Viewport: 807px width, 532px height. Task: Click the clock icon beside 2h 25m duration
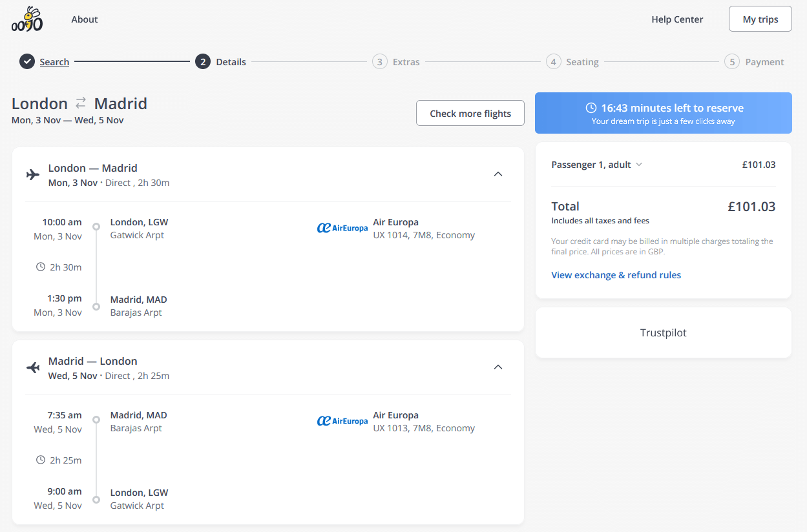click(41, 460)
